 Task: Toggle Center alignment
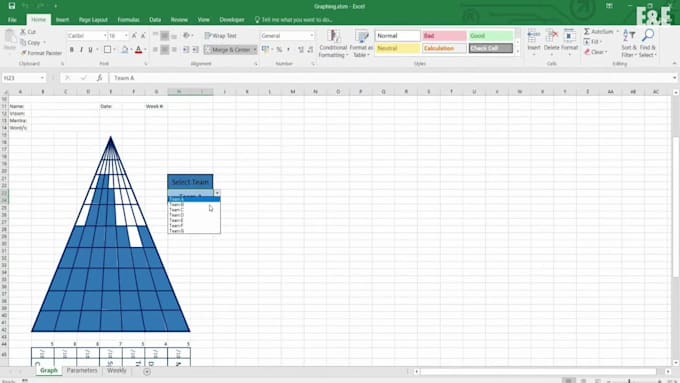pos(164,50)
